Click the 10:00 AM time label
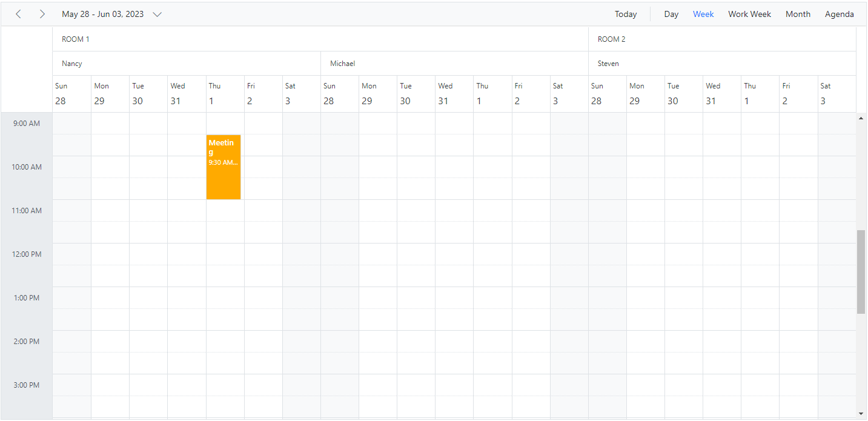Screen dimensions: 868x421 click(x=27, y=167)
